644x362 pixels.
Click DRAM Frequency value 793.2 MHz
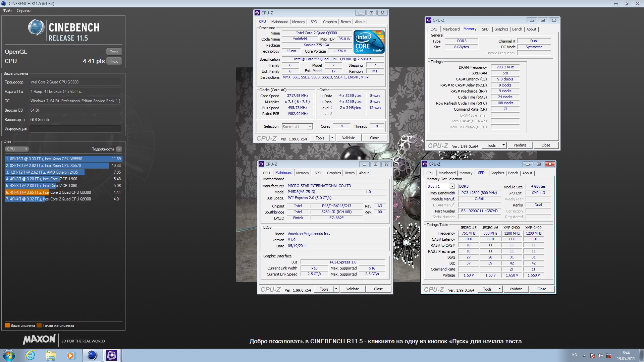click(x=505, y=67)
